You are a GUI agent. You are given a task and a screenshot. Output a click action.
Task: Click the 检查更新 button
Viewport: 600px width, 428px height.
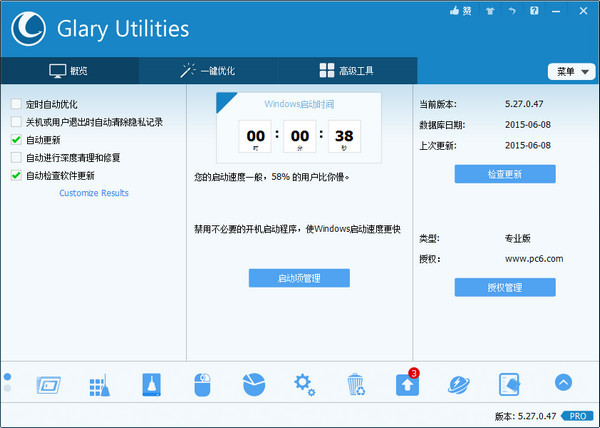505,174
